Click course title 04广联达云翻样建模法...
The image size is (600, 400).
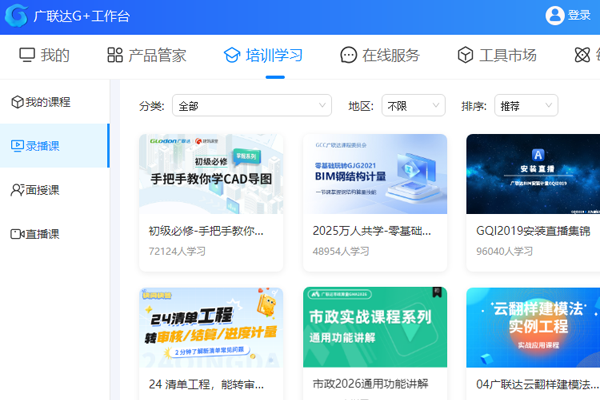[537, 384]
